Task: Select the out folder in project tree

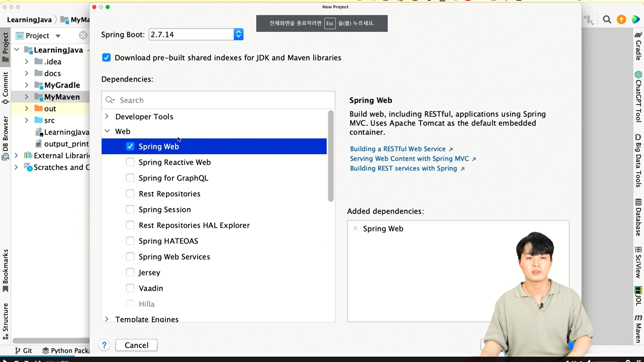Action: (50, 109)
